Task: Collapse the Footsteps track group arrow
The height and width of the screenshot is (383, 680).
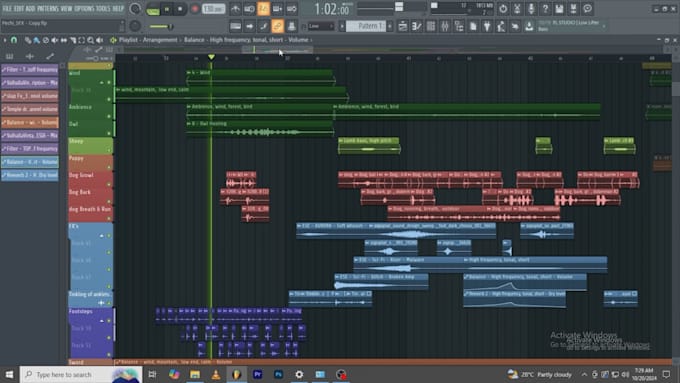Action: coord(101,321)
